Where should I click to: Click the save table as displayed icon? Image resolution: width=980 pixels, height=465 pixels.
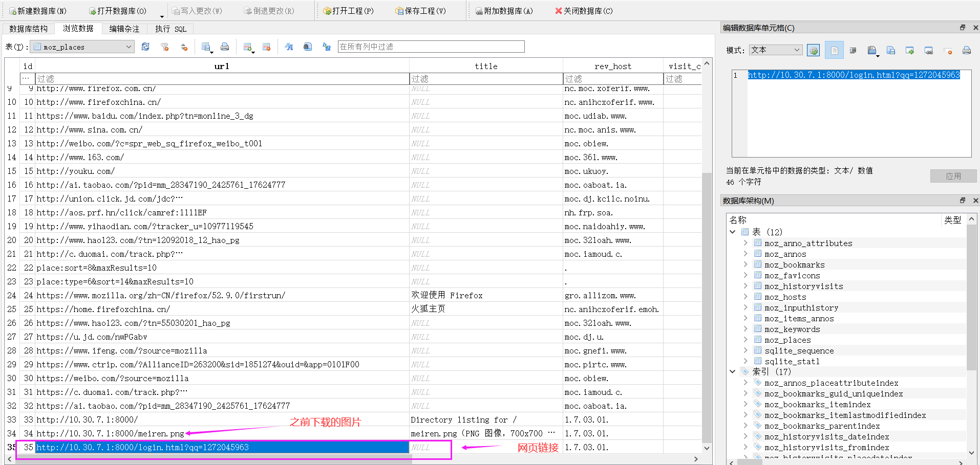[x=206, y=47]
